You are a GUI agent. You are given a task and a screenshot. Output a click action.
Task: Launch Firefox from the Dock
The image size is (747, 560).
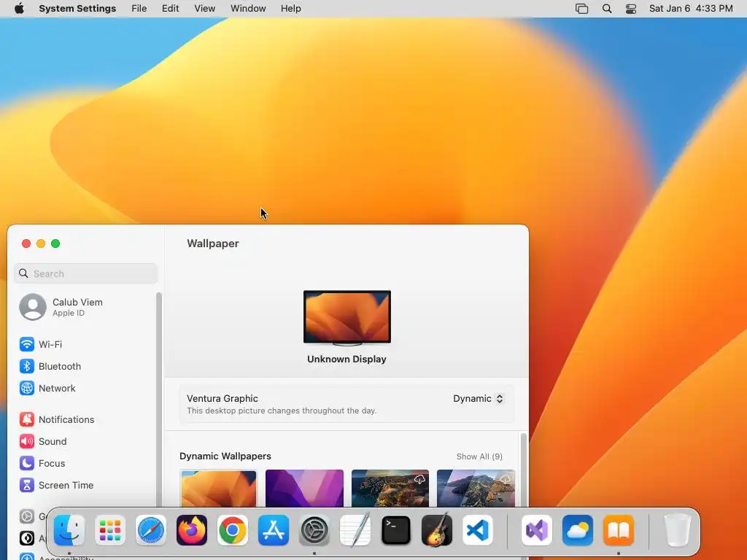(192, 530)
